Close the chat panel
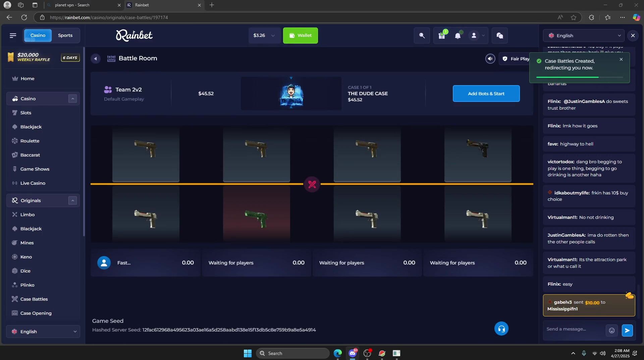 [x=633, y=36]
